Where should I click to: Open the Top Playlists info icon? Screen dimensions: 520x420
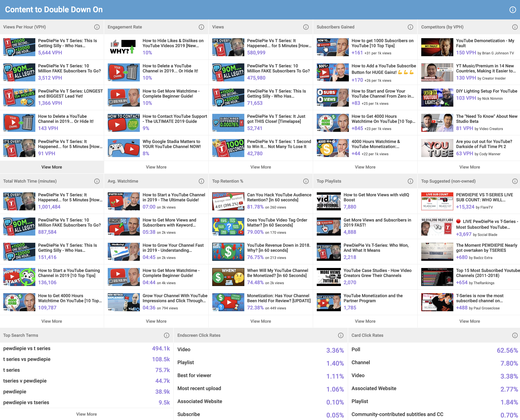[x=410, y=181]
